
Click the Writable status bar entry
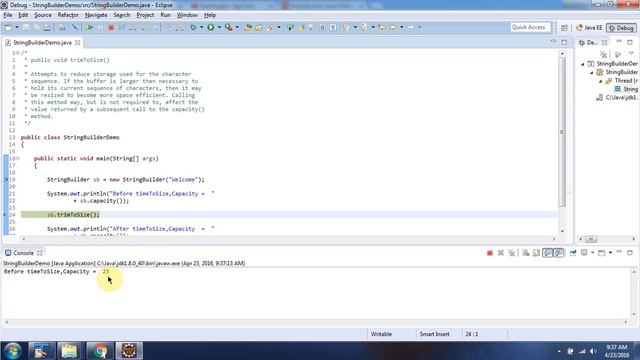coord(381,334)
